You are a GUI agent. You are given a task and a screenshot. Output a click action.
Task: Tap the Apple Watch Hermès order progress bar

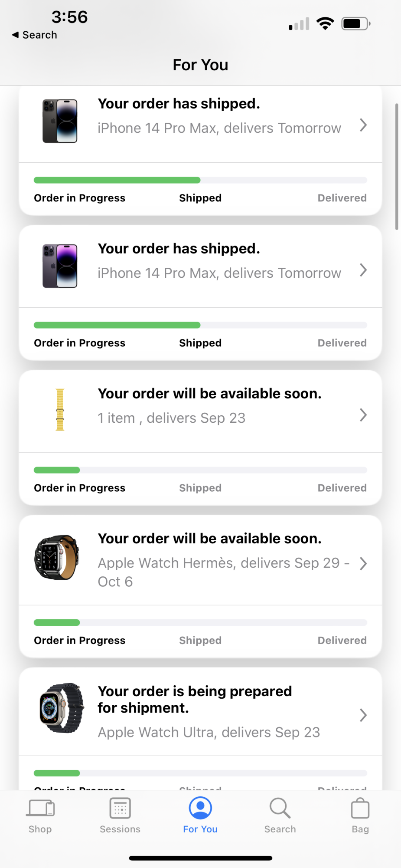click(200, 622)
